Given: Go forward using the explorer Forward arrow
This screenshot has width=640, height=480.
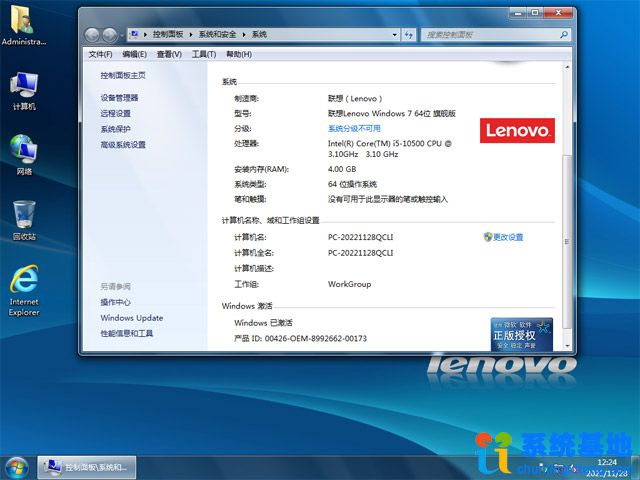Looking at the screenshot, I should [109, 35].
